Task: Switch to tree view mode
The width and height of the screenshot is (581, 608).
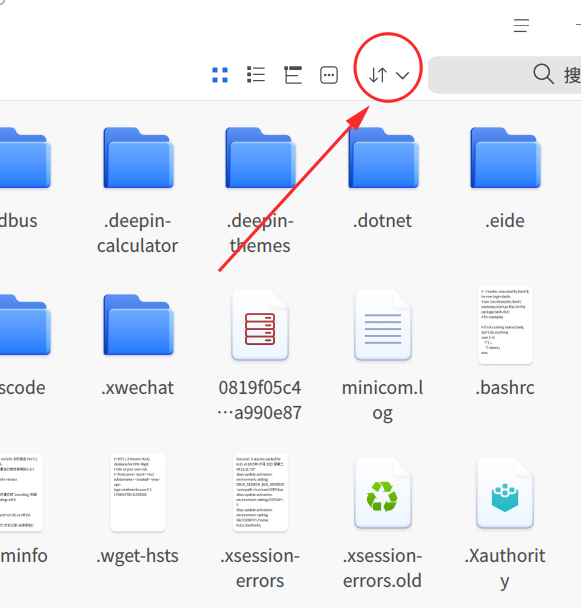Action: click(x=293, y=75)
